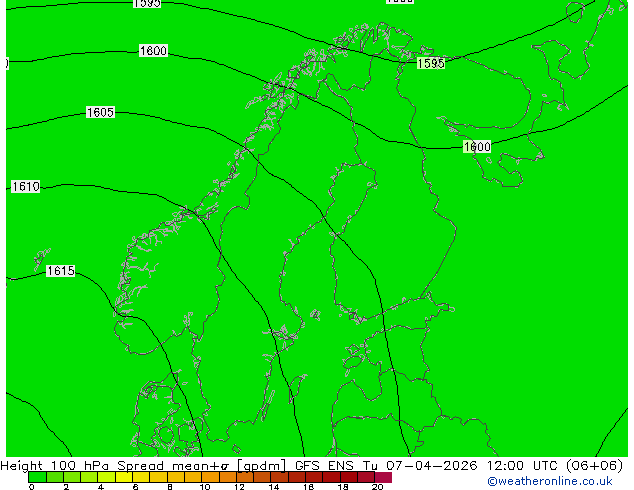Click the '[gpdm]' unit label
The image size is (634, 490).
pyautogui.click(x=262, y=466)
